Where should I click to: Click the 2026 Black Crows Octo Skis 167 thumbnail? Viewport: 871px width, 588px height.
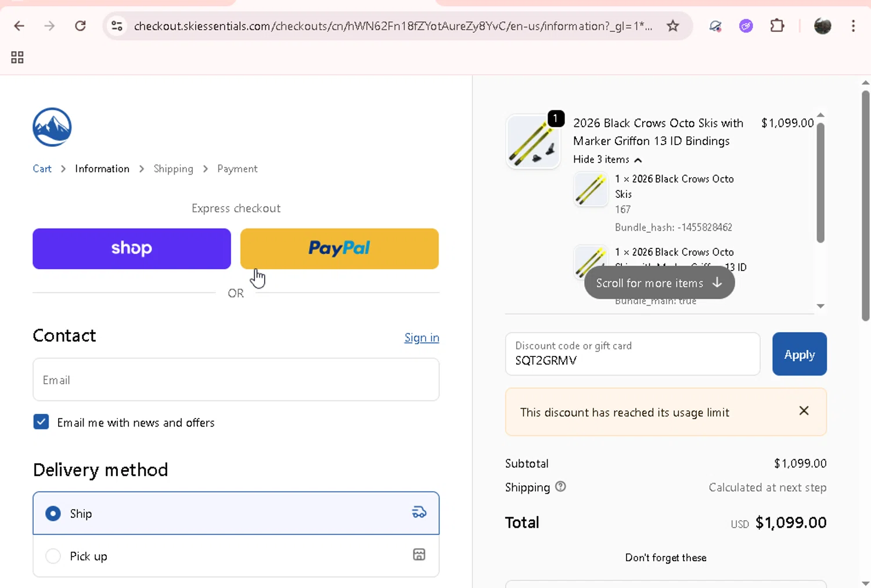(x=591, y=189)
